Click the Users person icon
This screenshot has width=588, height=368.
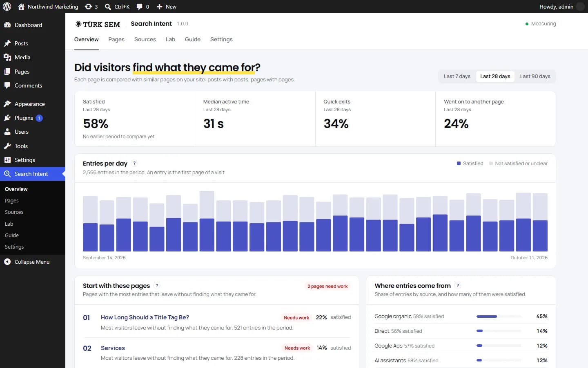pyautogui.click(x=7, y=132)
